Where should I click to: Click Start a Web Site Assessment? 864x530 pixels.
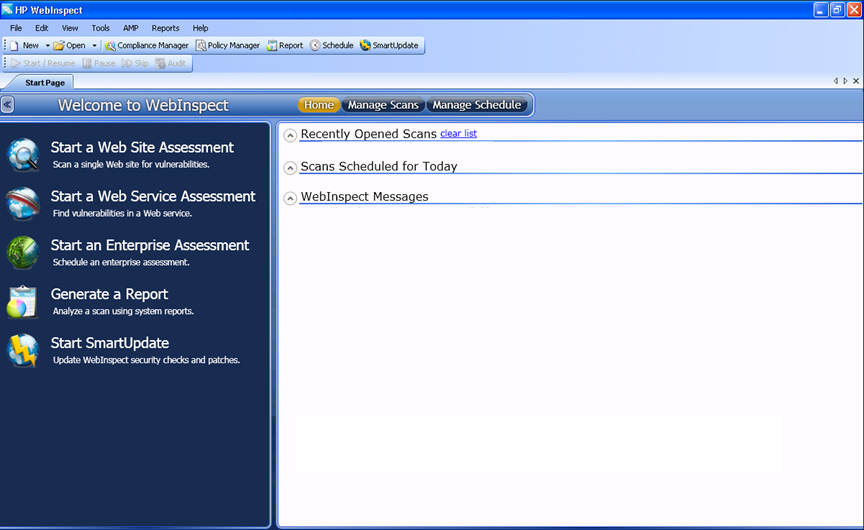[142, 147]
